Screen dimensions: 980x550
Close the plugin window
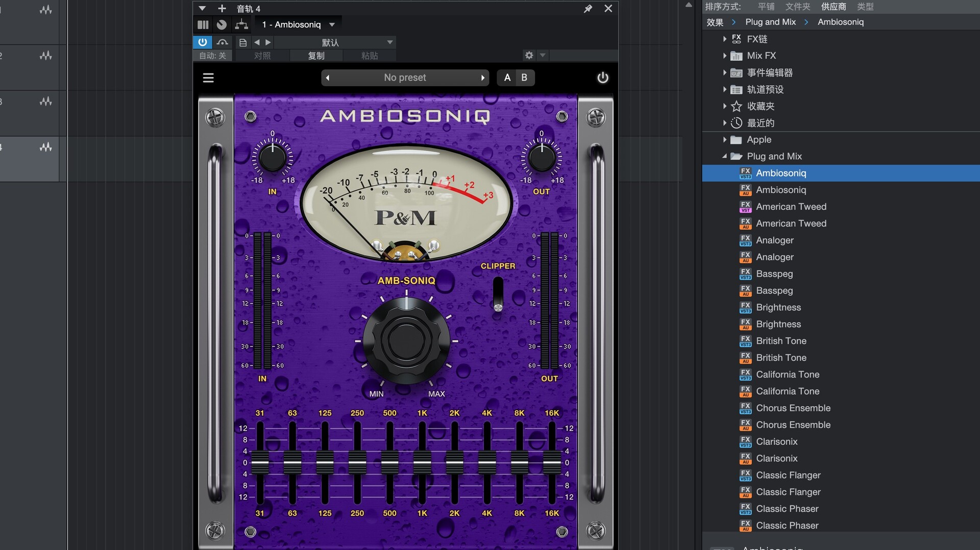coord(608,9)
